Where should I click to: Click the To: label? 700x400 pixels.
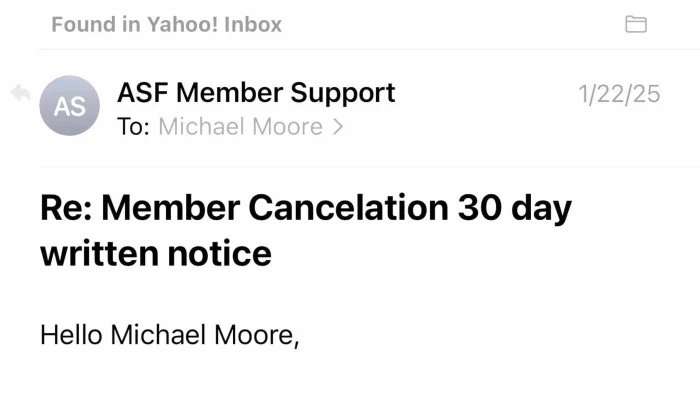coord(133,127)
